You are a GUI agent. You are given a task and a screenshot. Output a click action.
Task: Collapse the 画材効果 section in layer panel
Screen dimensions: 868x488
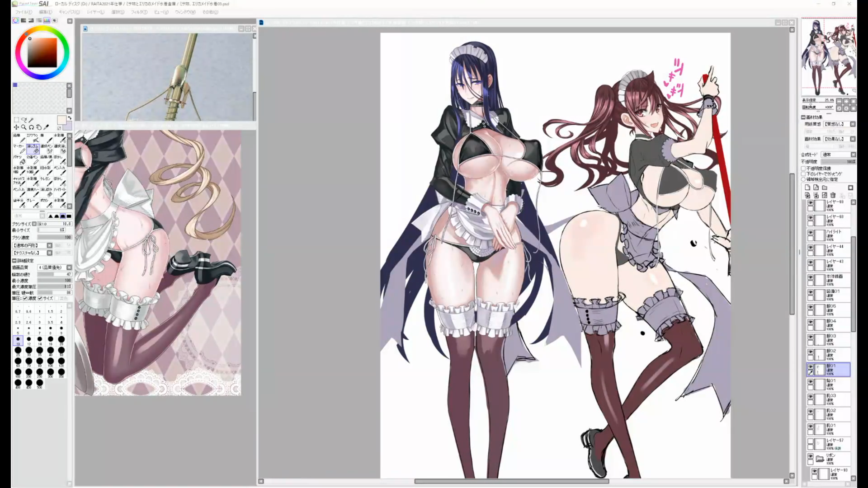(803, 117)
